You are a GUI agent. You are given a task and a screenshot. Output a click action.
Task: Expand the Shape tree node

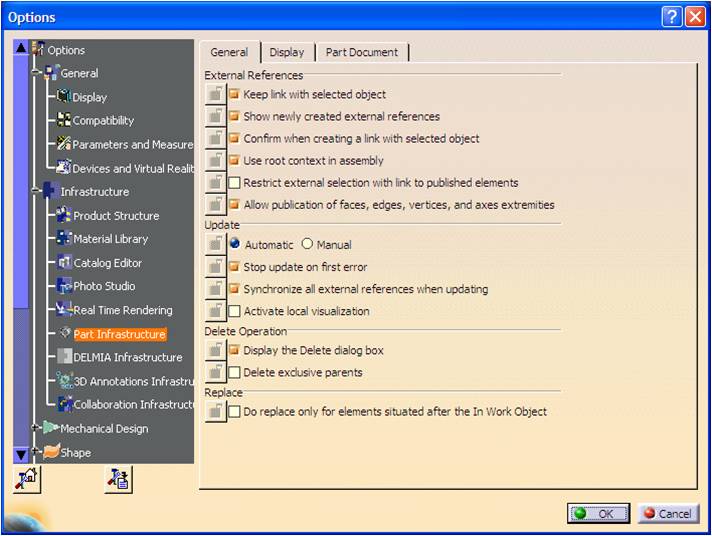[x=35, y=451]
